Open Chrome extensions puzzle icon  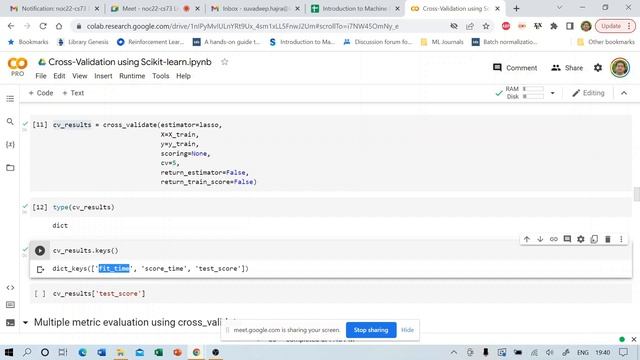coord(553,26)
